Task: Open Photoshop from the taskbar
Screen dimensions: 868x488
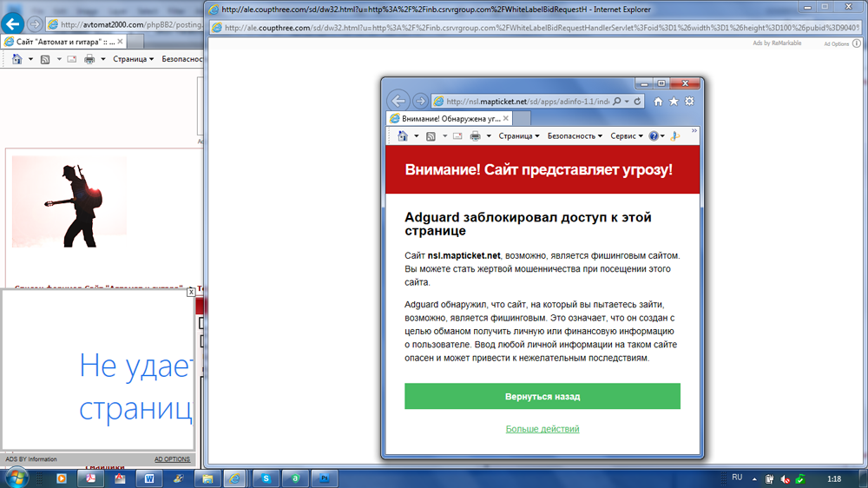Action: pos(324,478)
